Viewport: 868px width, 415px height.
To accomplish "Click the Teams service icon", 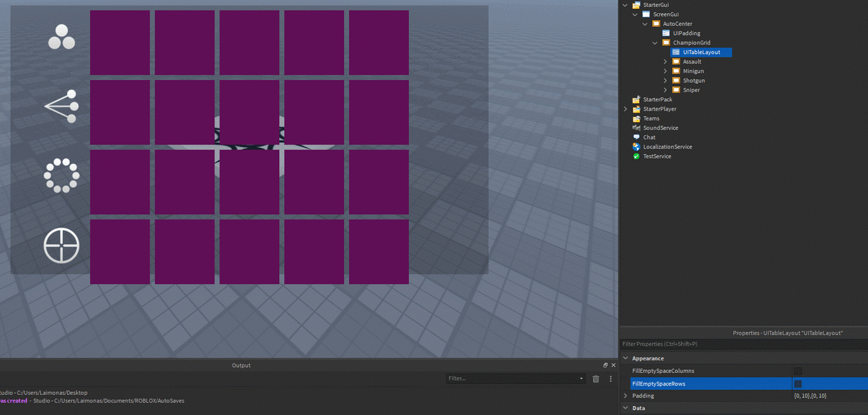I will 636,118.
